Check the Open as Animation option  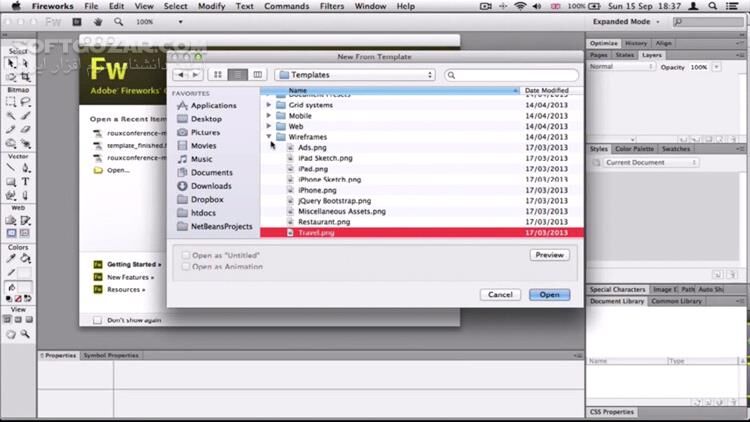pyautogui.click(x=186, y=267)
